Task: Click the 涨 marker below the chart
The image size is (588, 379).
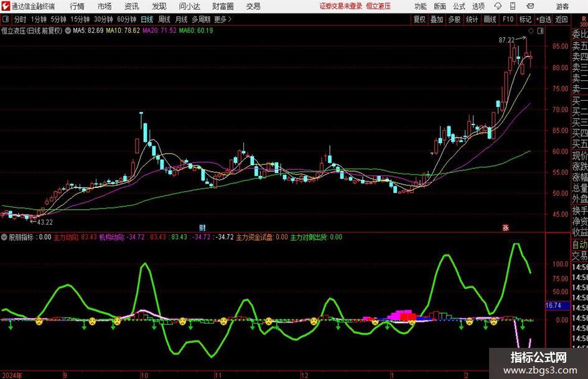Action: click(505, 227)
